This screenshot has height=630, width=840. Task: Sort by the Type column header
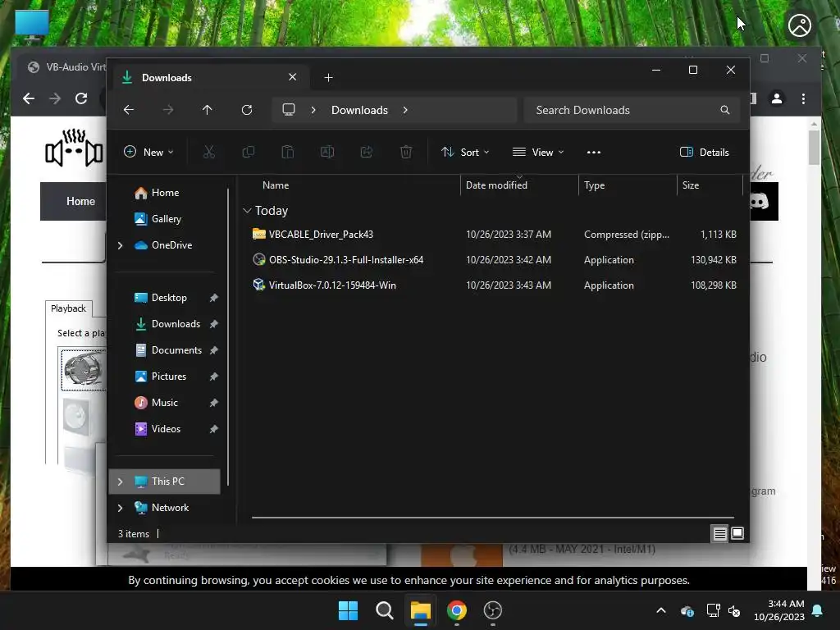594,185
